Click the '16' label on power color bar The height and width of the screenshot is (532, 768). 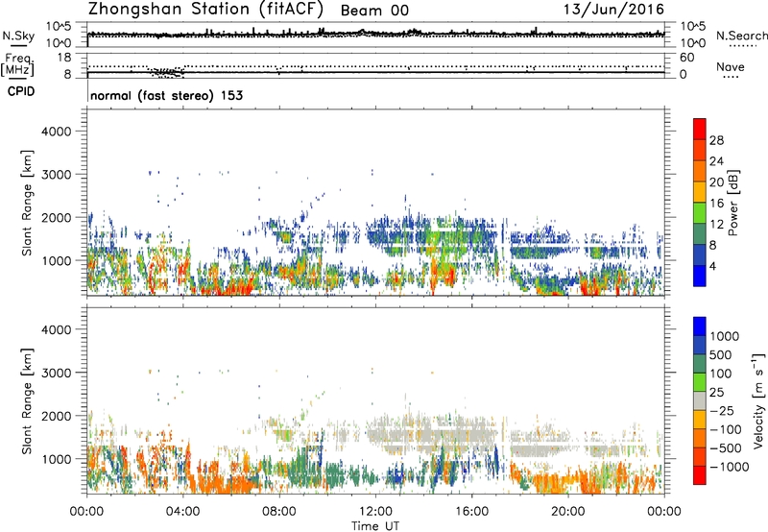tap(716, 204)
